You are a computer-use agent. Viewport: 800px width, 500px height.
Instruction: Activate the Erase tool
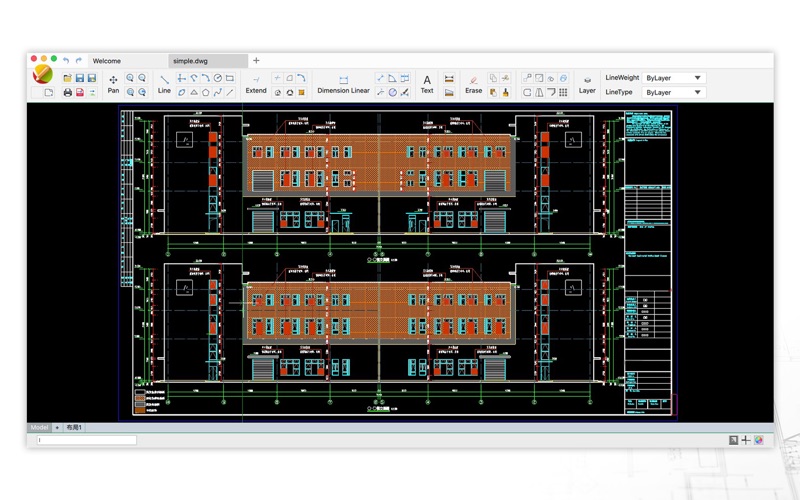point(473,84)
